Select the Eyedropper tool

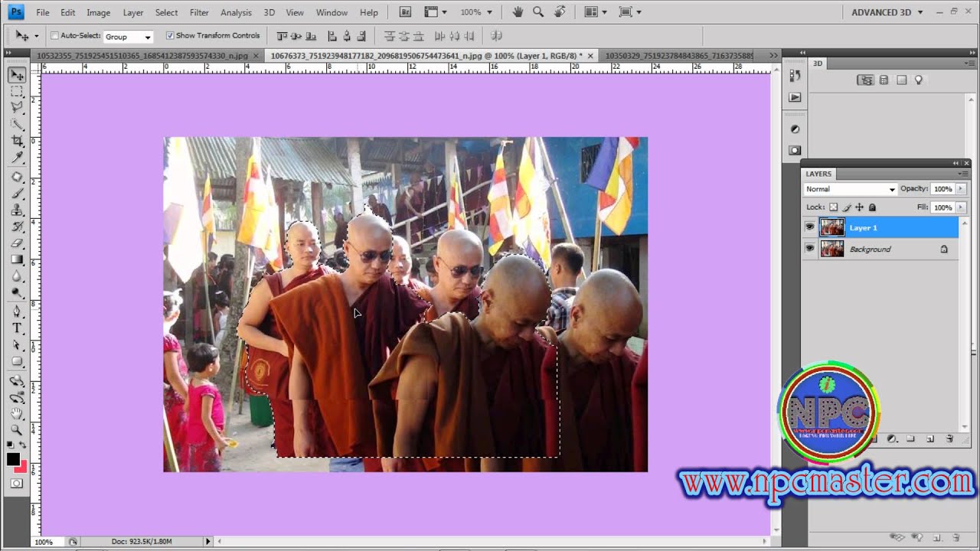(x=17, y=158)
